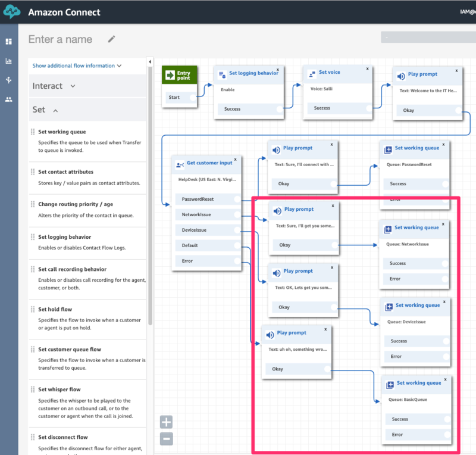Click drag handle of Set working queue item
Screen dimensions: 476x455
pyautogui.click(x=33, y=132)
